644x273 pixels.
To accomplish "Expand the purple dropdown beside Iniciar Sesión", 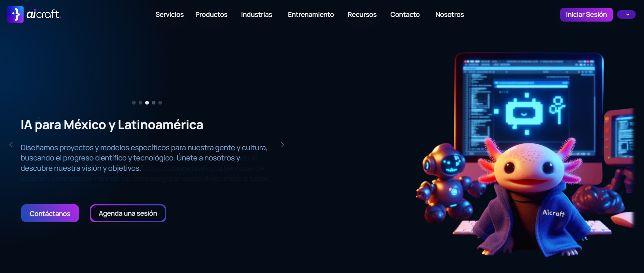I will pos(626,15).
